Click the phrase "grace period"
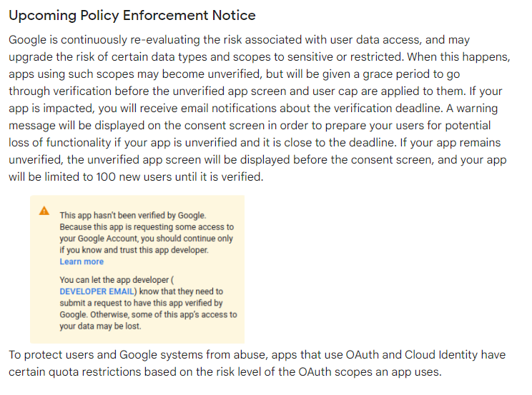This screenshot has height=395, width=532. tap(398, 74)
